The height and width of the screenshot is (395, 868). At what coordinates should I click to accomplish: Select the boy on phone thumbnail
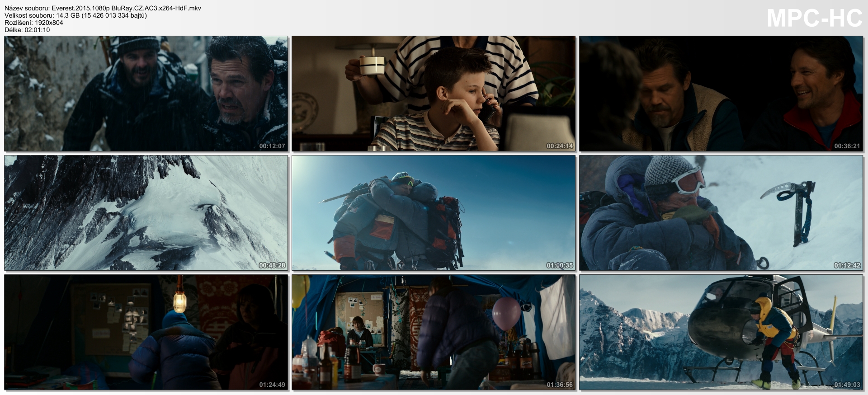click(x=434, y=94)
